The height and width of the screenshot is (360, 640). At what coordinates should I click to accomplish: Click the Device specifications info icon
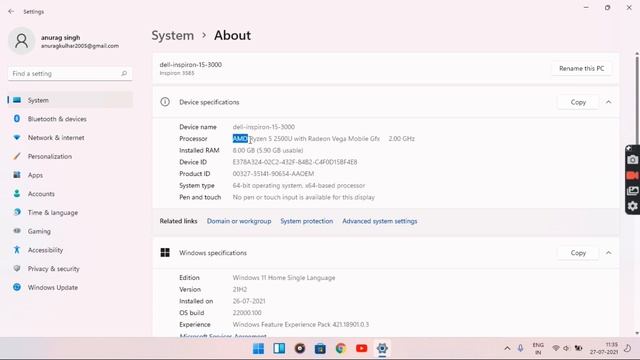pos(165,102)
